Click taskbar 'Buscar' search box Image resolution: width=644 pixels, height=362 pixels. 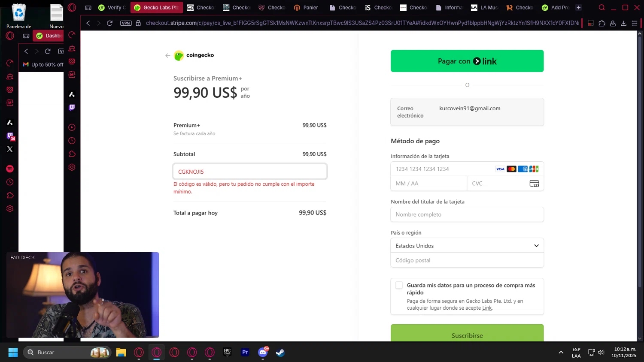(67, 352)
